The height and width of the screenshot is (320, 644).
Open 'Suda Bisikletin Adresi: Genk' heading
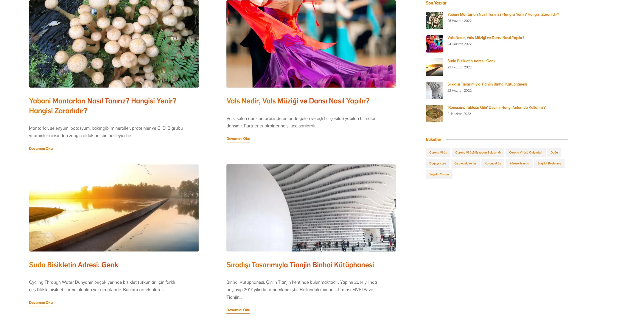[74, 265]
